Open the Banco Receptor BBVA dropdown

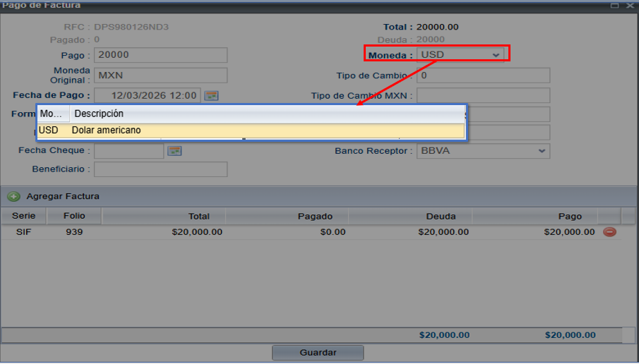pyautogui.click(x=542, y=150)
